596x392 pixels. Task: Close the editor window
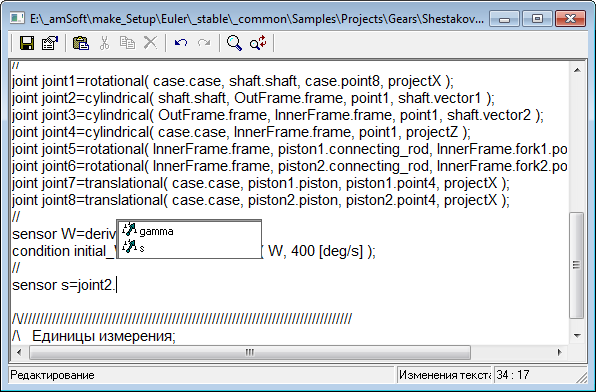tap(570, 19)
